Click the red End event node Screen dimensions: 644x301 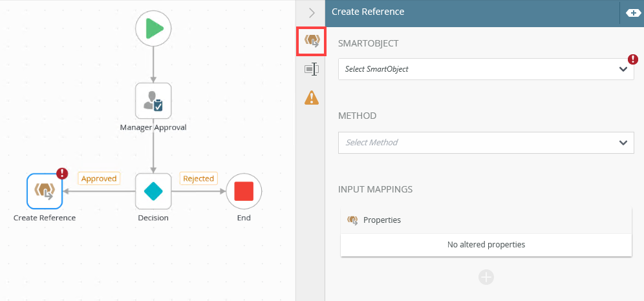244,191
